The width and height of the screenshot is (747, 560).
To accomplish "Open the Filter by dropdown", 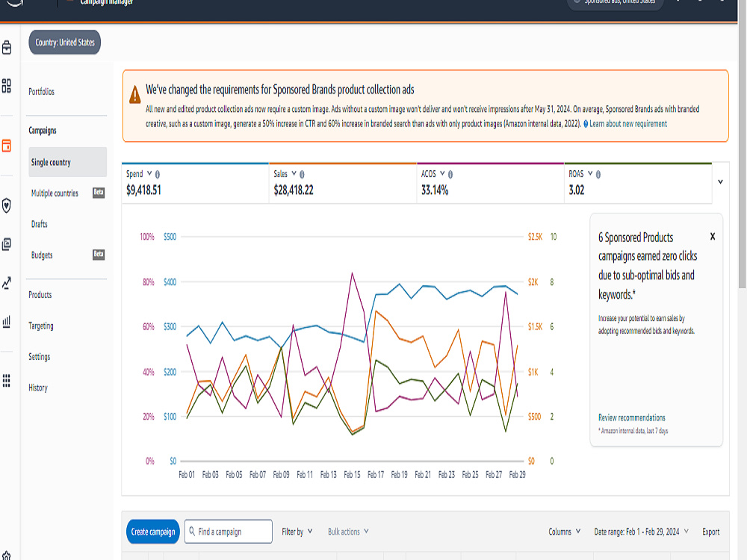I will 297,532.
